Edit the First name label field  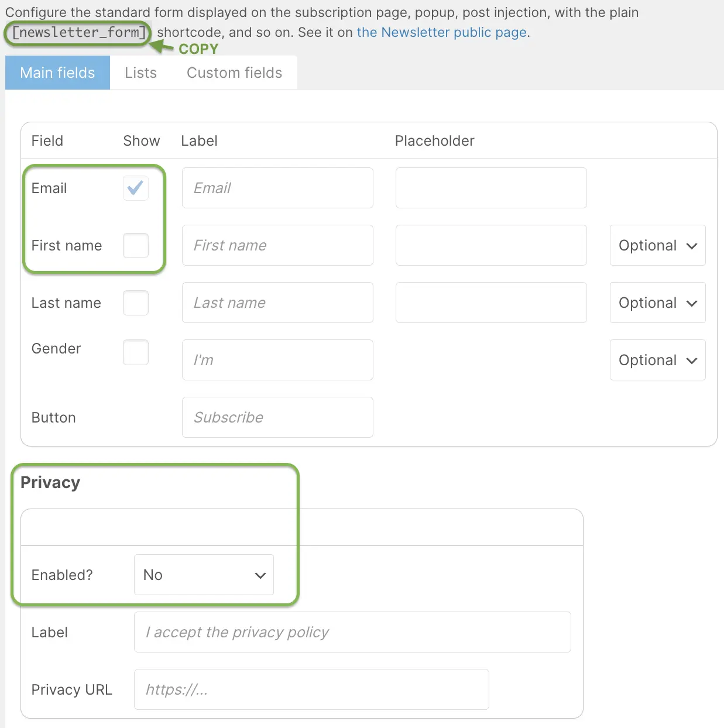click(277, 245)
